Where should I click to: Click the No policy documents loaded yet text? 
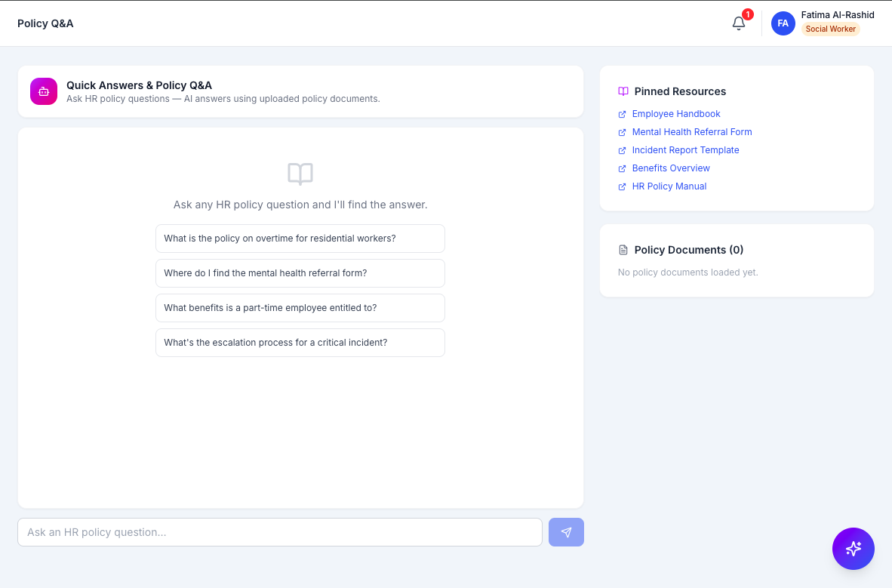[687, 272]
